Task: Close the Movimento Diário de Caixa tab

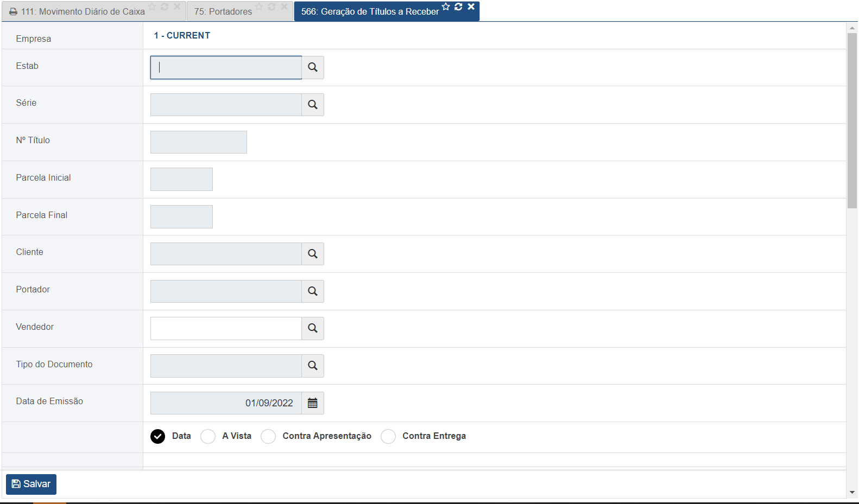Action: click(177, 7)
